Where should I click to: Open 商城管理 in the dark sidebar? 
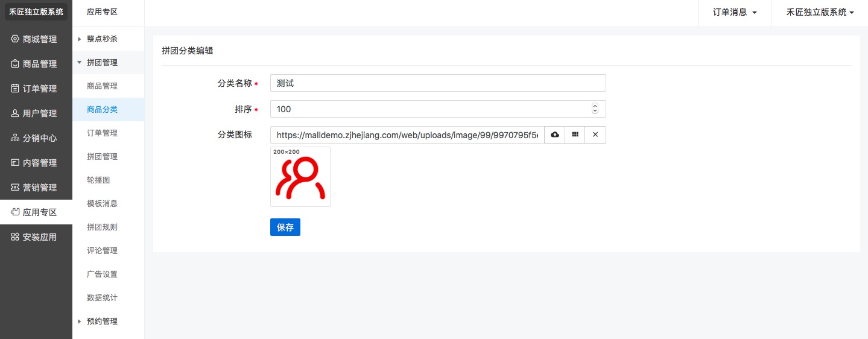point(36,39)
